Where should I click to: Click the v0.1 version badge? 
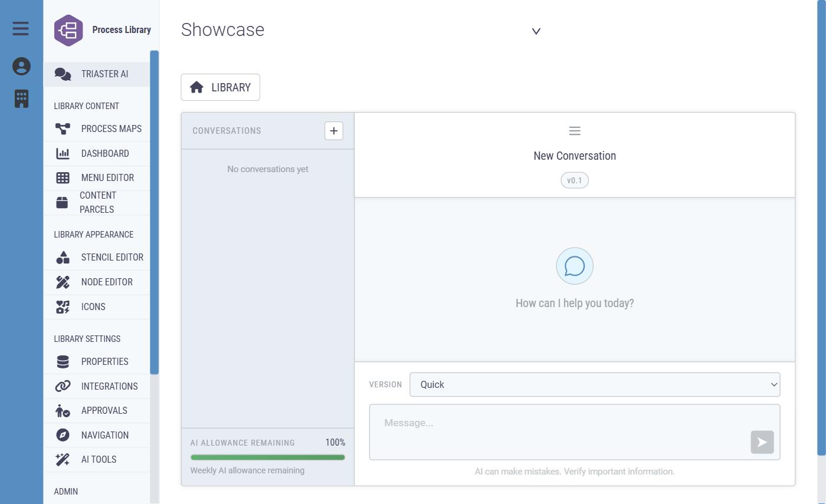[575, 180]
